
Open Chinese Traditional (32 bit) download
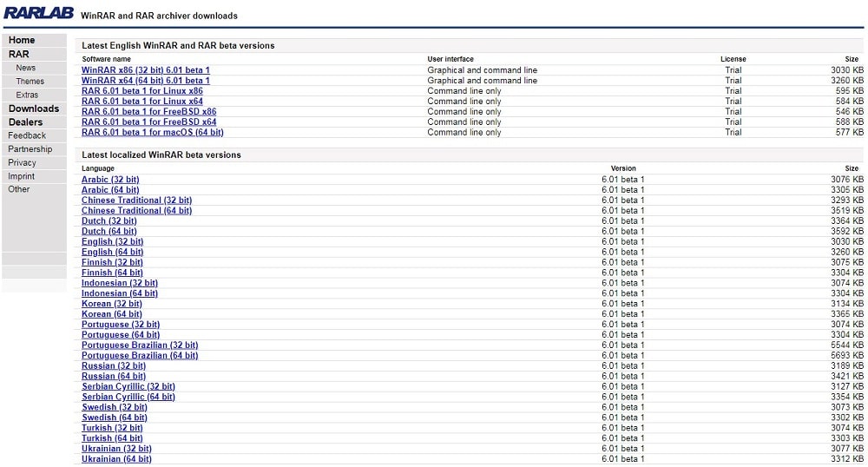point(137,201)
